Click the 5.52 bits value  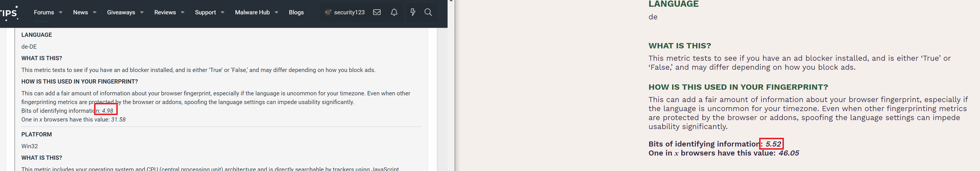[x=773, y=144]
